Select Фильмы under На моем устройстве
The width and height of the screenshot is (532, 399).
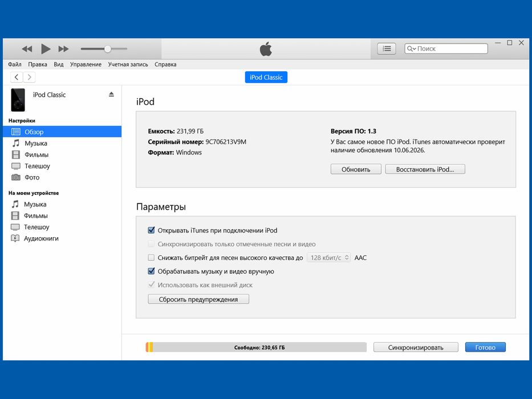(62, 216)
